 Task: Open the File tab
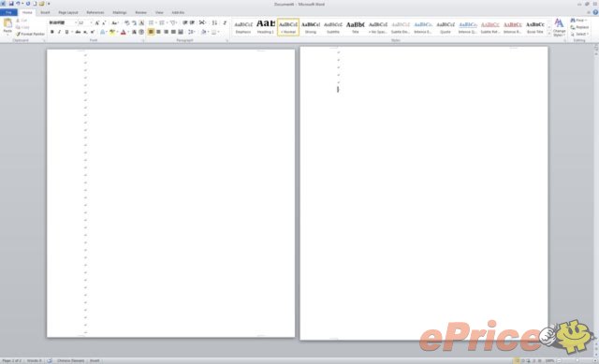8,12
